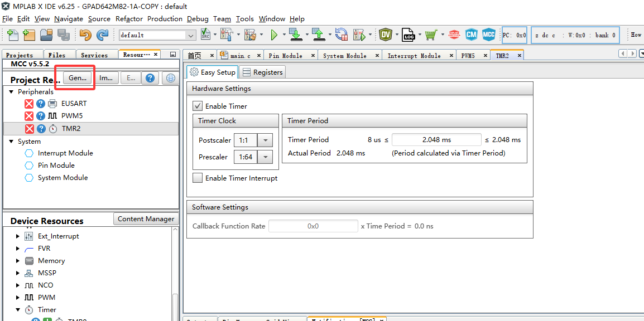Click the SRC source-check icon
The image size is (644, 321).
206,35
